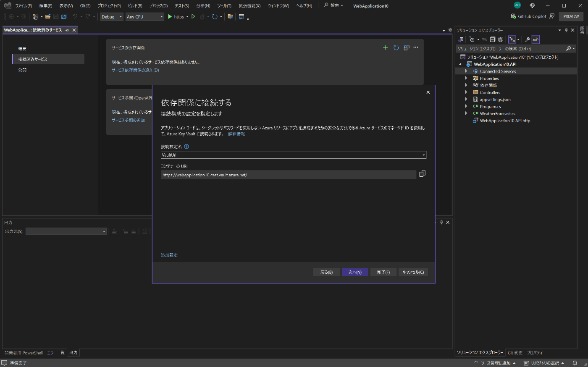588x367 pixels.
Task: Pin the 接続済みサービス document tab
Action: pos(67,30)
